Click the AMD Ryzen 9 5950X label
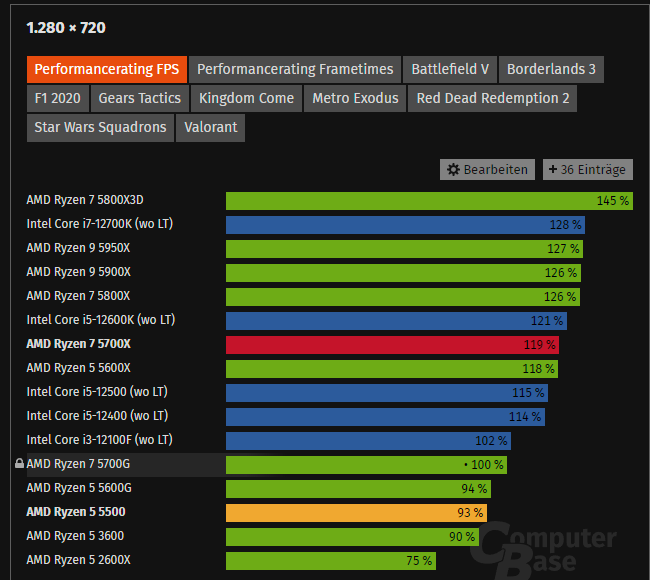This screenshot has height=580, width=650. (x=78, y=248)
